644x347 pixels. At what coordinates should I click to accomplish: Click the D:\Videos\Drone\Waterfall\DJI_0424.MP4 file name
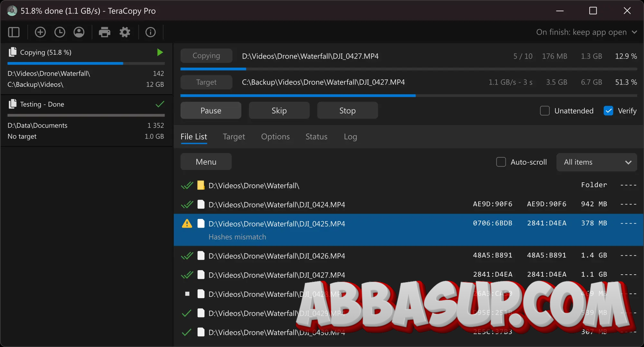tap(277, 205)
